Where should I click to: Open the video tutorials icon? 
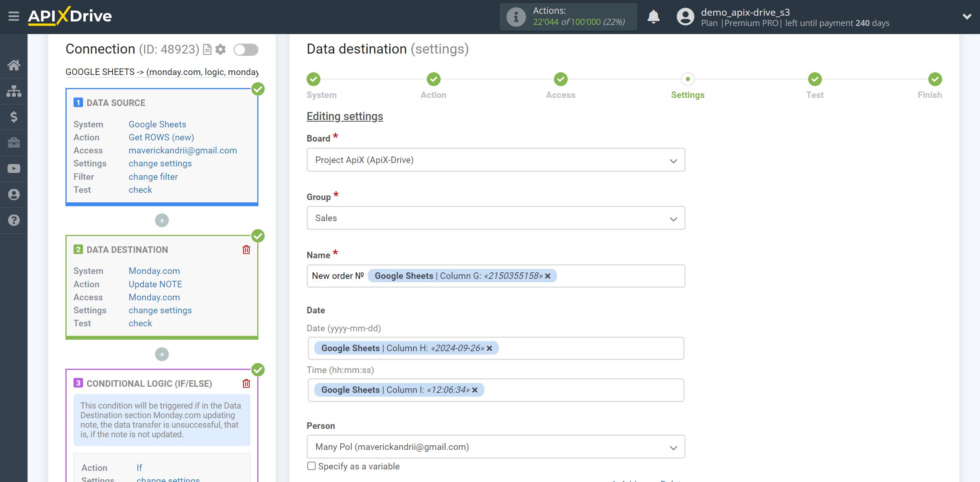(14, 169)
